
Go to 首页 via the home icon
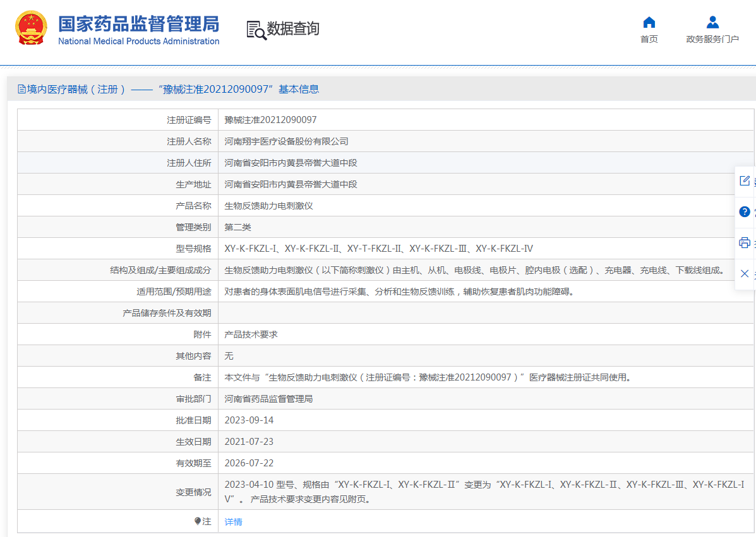tap(649, 22)
